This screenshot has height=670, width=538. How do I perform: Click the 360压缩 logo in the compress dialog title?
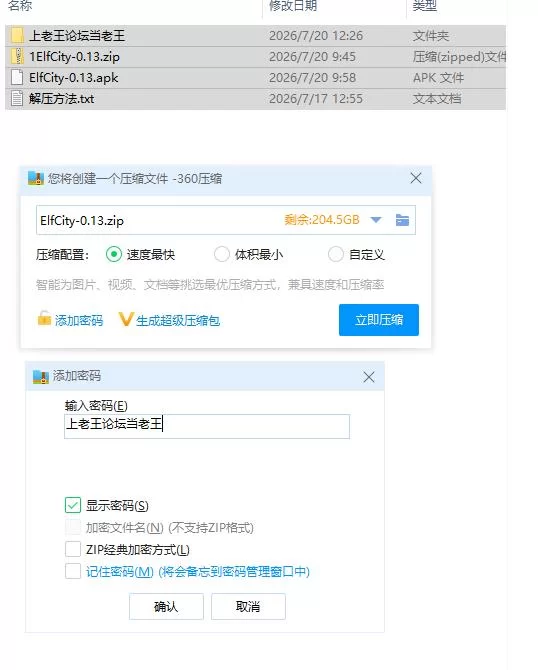pos(36,178)
